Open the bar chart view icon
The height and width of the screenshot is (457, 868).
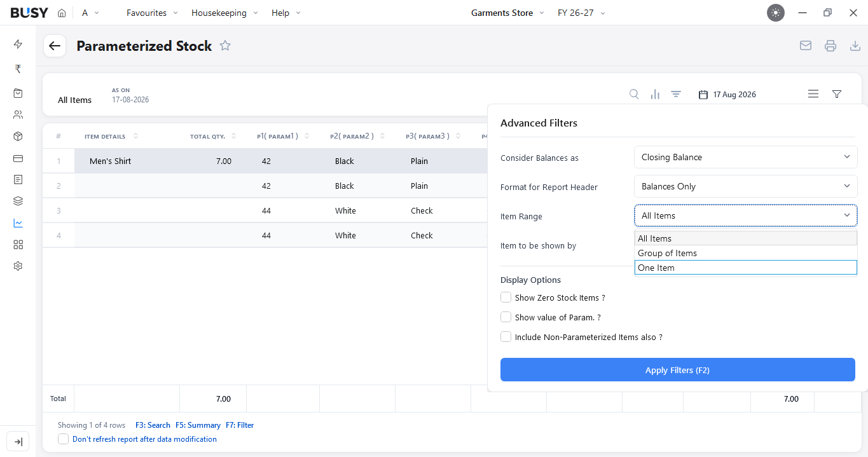655,94
